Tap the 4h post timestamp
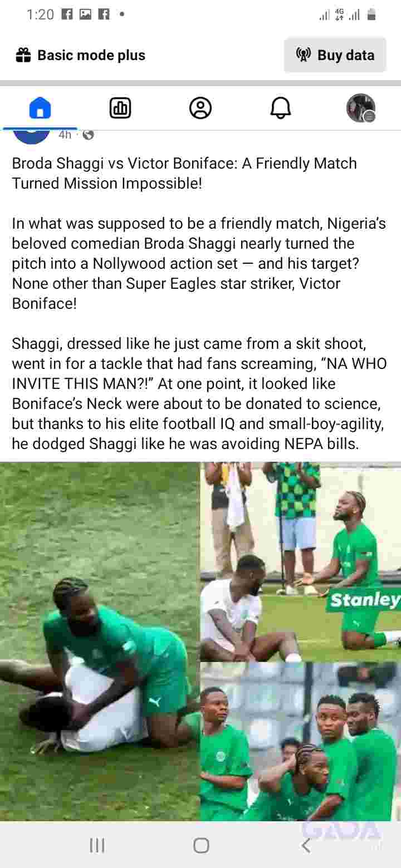 point(65,135)
